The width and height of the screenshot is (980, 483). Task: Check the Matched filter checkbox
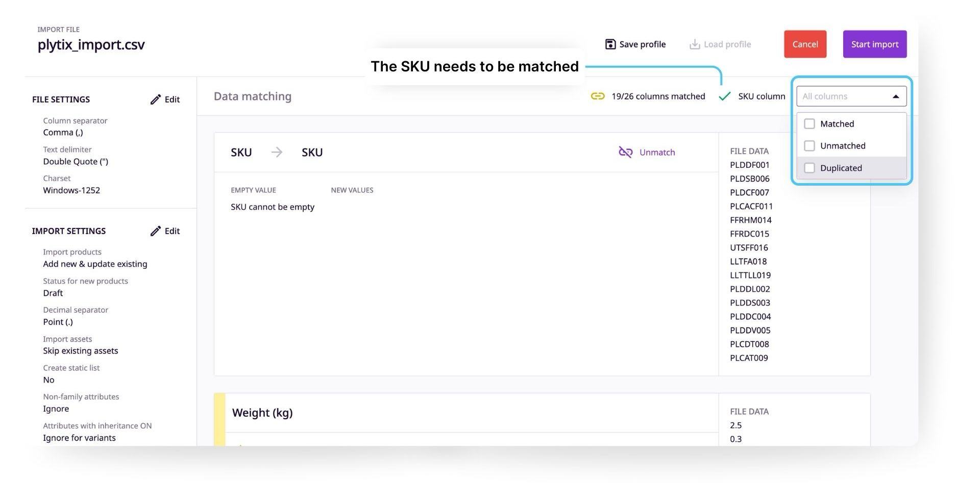(810, 124)
